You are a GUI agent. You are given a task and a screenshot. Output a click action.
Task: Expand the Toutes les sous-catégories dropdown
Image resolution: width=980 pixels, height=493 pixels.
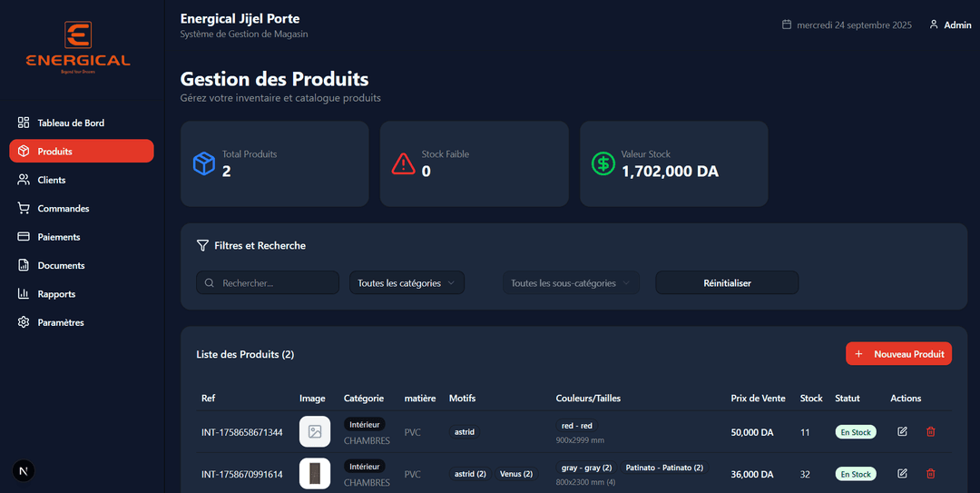pyautogui.click(x=571, y=283)
